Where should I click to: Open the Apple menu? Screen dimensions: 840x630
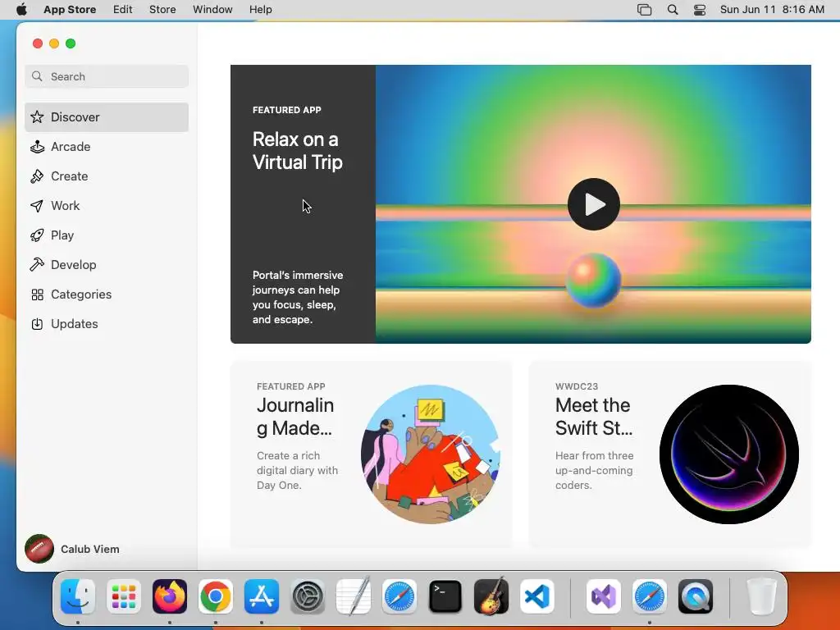[x=21, y=10]
